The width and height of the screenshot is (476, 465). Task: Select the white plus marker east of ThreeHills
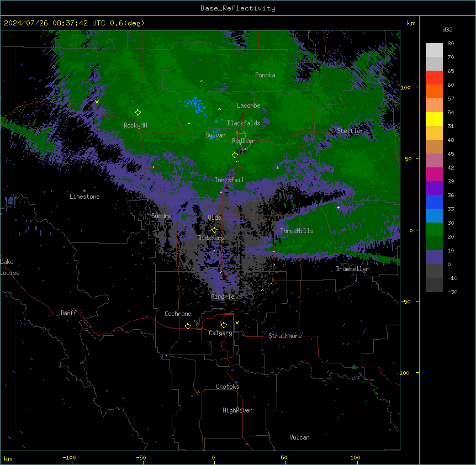pos(338,207)
